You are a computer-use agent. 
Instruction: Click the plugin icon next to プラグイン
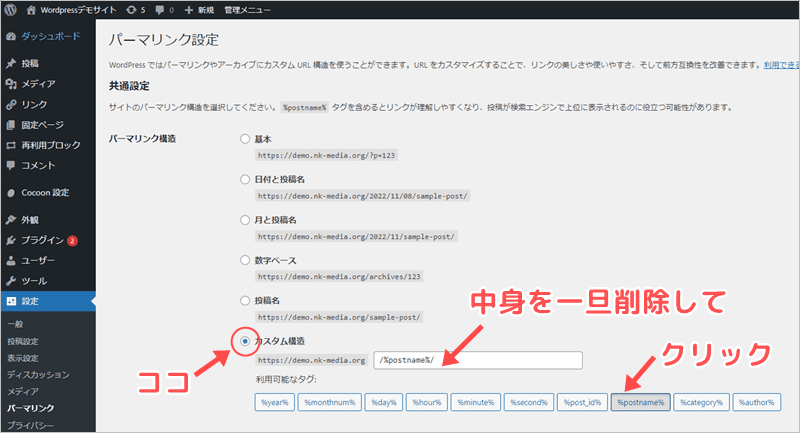pyautogui.click(x=11, y=240)
